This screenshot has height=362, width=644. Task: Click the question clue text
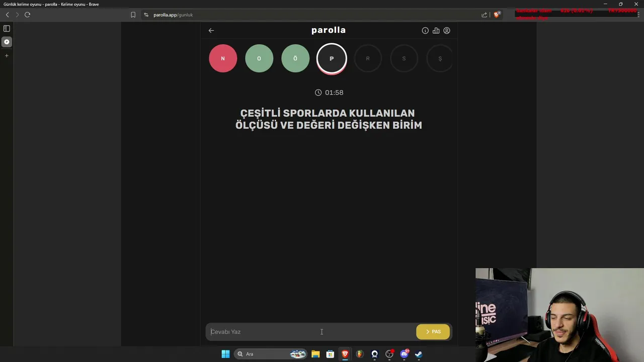[x=329, y=119]
